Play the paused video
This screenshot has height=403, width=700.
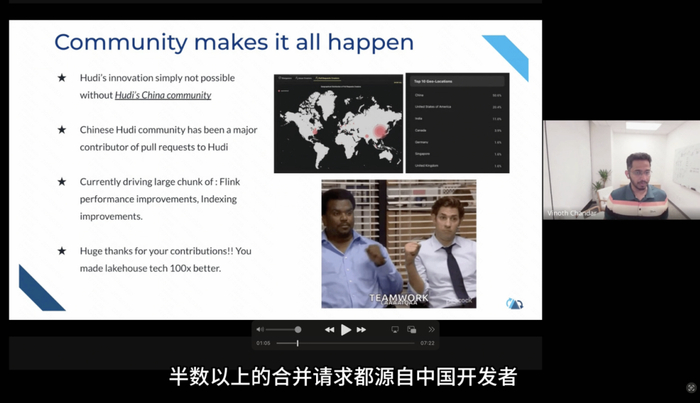pos(346,330)
